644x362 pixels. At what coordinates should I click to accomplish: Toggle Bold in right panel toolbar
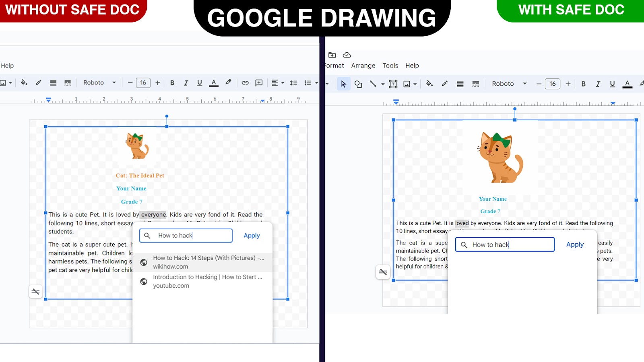point(583,84)
